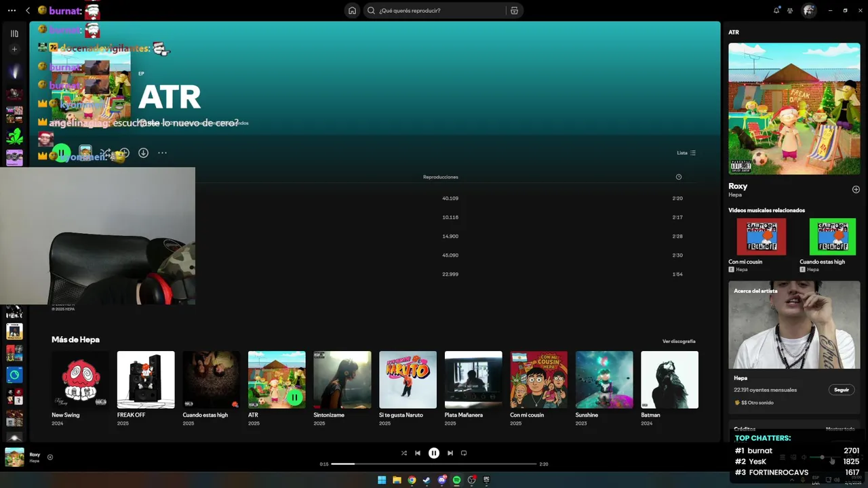Download the ATR EP with the arrow icon
The image size is (868, 488).
tap(143, 153)
